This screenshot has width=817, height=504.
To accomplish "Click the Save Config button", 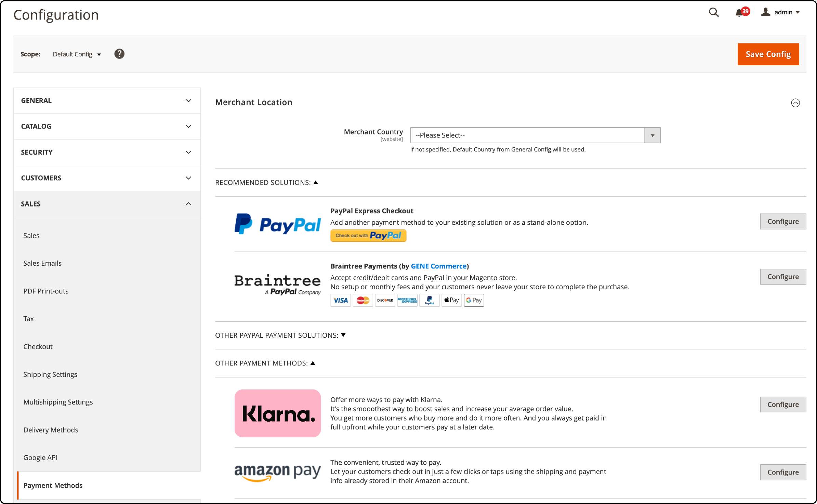I will (x=768, y=54).
